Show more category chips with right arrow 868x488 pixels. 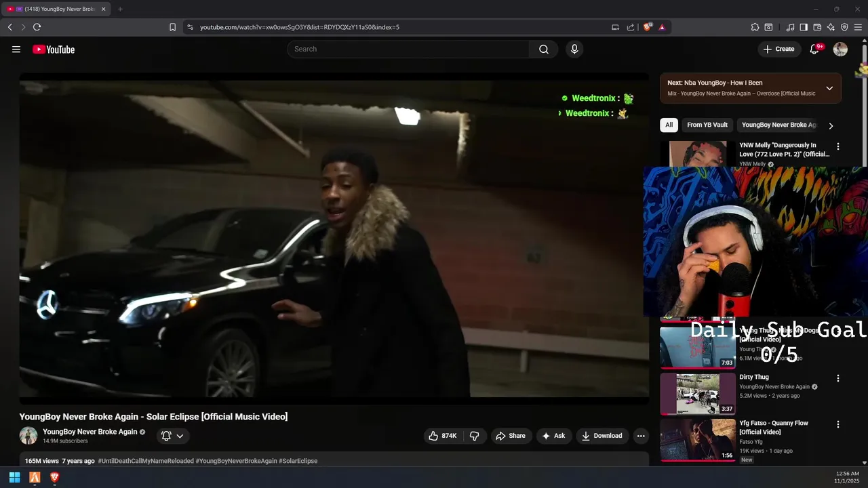click(x=831, y=125)
